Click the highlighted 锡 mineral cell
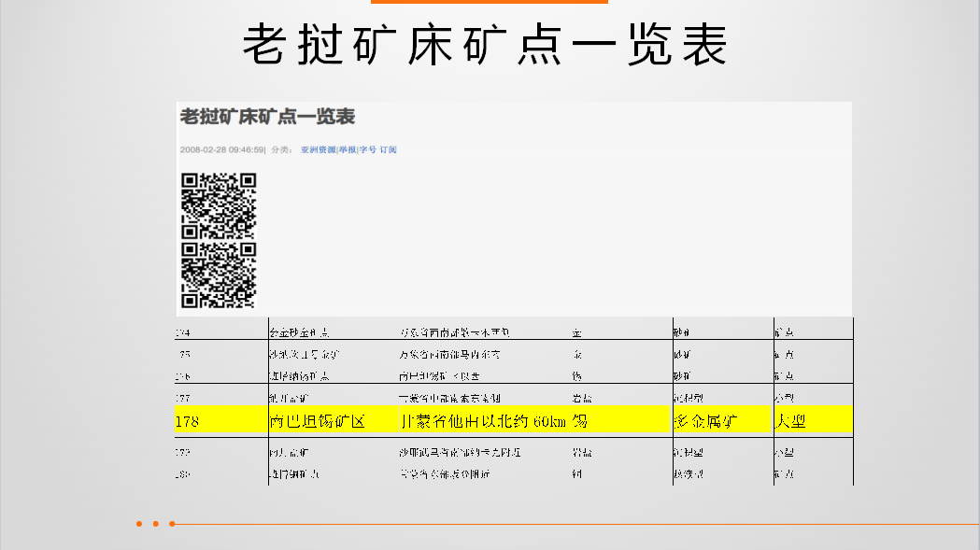This screenshot has height=550, width=980. coord(579,422)
